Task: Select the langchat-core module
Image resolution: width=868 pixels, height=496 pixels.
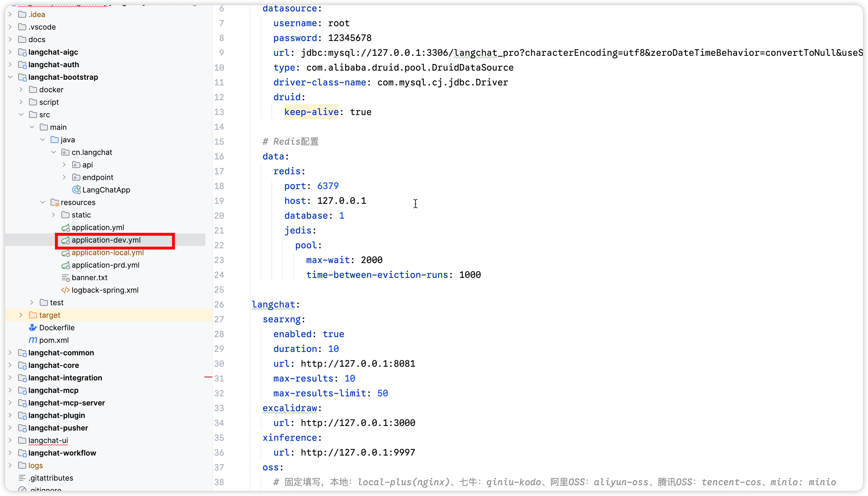Action: pos(54,365)
